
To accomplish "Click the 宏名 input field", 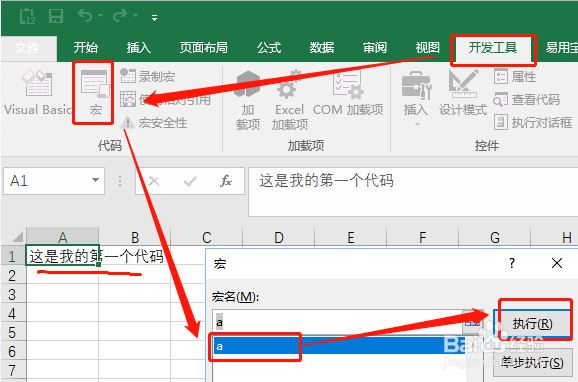I will 338,322.
